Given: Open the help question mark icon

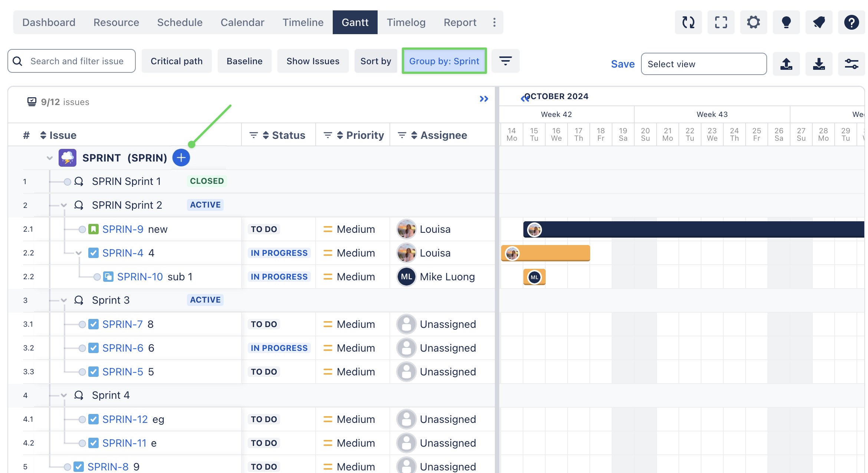Looking at the screenshot, I should (851, 22).
